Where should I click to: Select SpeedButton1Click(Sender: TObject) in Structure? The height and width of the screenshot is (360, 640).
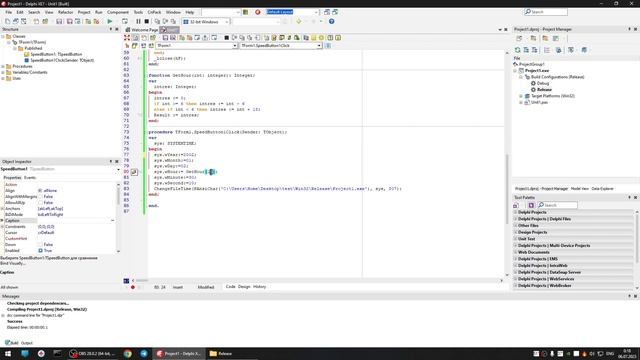(62, 60)
